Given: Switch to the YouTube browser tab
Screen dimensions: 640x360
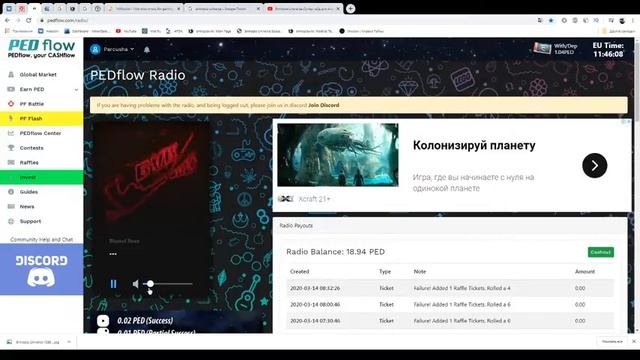Looking at the screenshot, I should pos(302,9).
